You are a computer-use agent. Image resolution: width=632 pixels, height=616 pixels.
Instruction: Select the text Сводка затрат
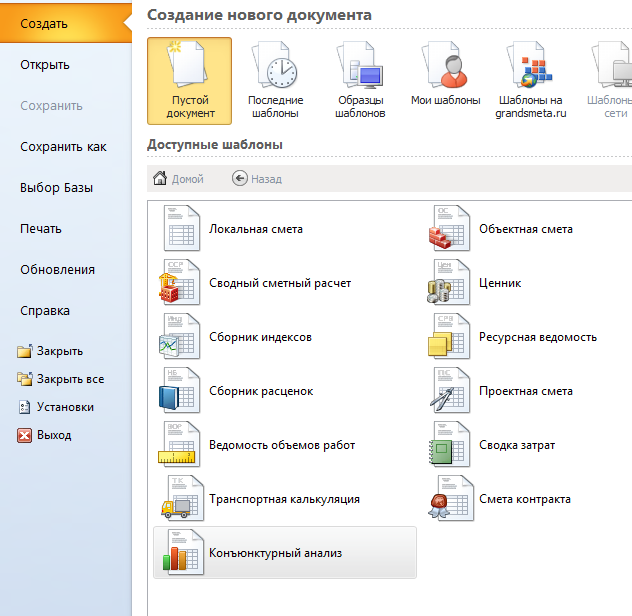tap(517, 445)
